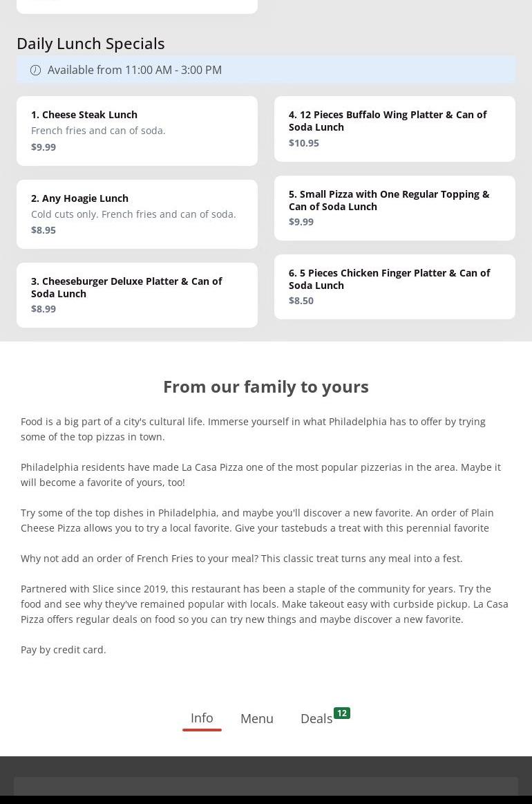Open Cheeseburger Deluxe Platter lunch card
This screenshot has width=532, height=804.
click(137, 295)
